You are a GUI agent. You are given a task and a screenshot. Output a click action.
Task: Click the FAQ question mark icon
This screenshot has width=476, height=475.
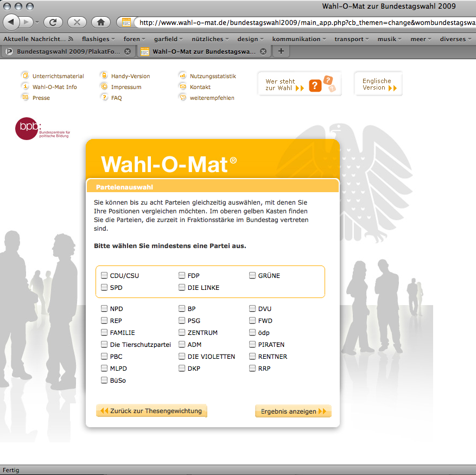(104, 98)
